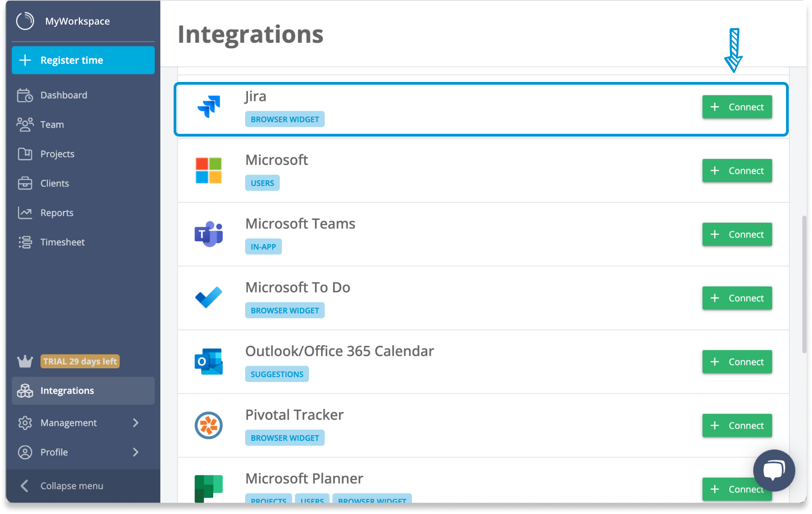Image resolution: width=812 pixels, height=514 pixels.
Task: Click Microsoft's USERS tag
Action: click(262, 183)
